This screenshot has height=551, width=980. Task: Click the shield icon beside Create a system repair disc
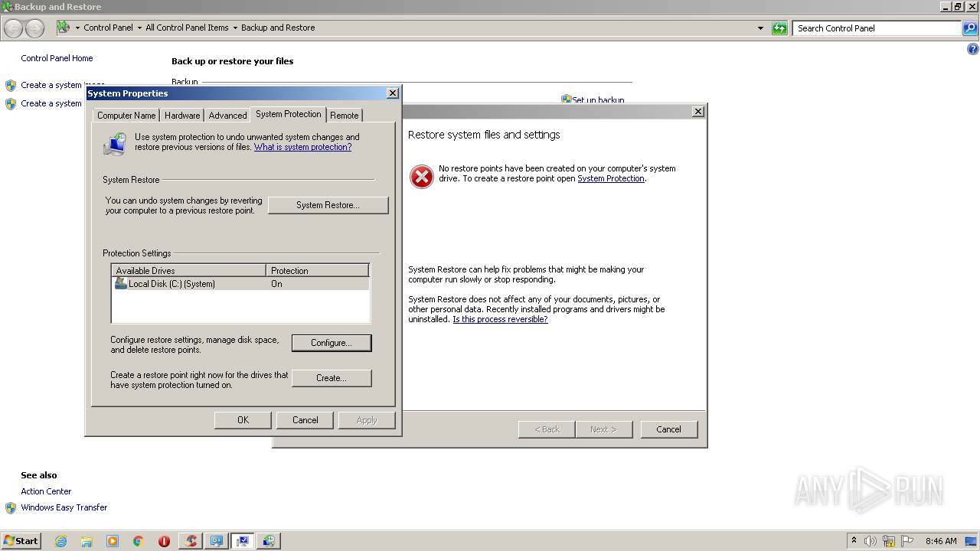point(11,103)
